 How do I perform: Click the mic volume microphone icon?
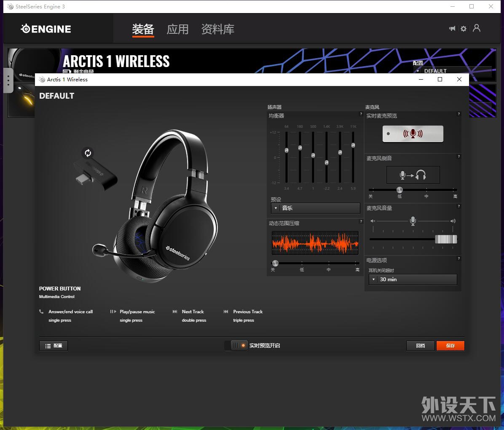point(413,220)
